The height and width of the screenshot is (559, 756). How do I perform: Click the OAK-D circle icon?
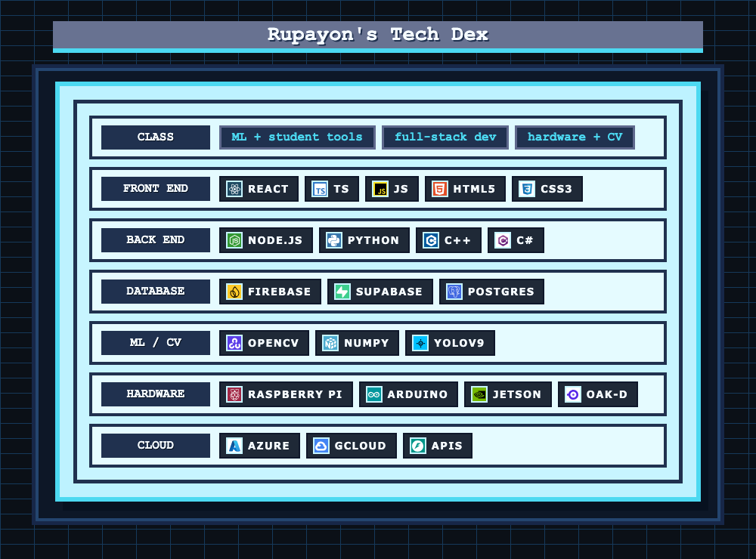coord(573,394)
